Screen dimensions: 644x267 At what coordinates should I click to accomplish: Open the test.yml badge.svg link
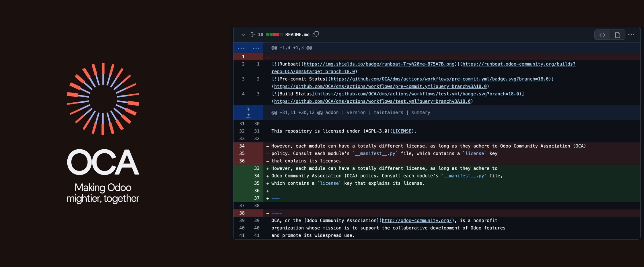tap(418, 94)
